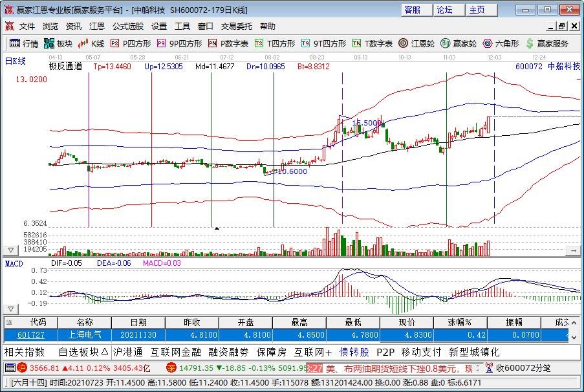Collapse the volume panel with the triangle button
This screenshot has width=584, height=392.
[x=10, y=250]
